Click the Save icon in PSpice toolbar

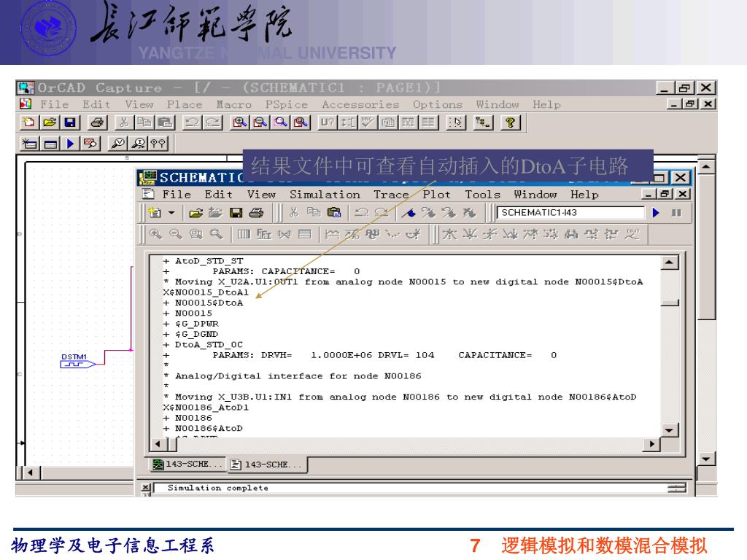point(236,212)
